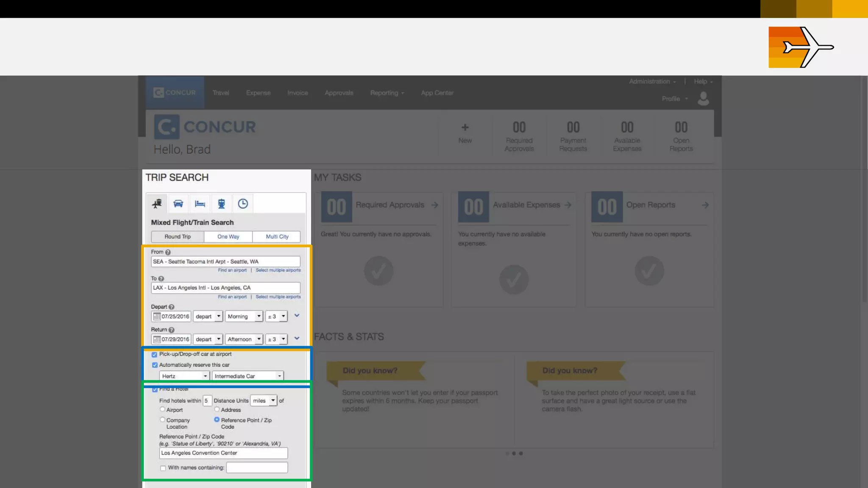Toggle the Find a Hotel checkbox
Image resolution: width=868 pixels, height=488 pixels.
click(x=155, y=389)
